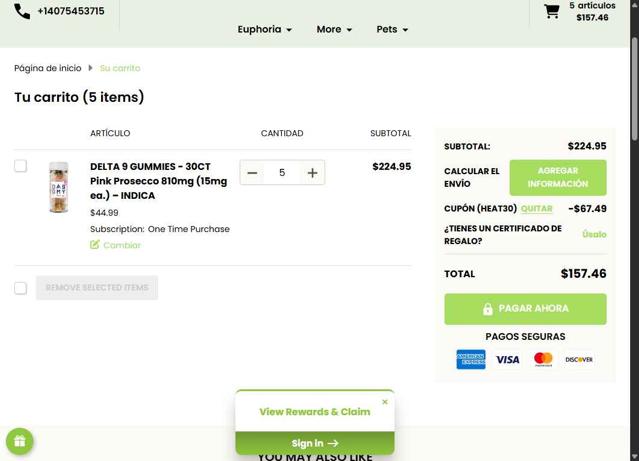Click the One Time Purchase subscription text
This screenshot has width=639, height=461.
pyautogui.click(x=189, y=229)
